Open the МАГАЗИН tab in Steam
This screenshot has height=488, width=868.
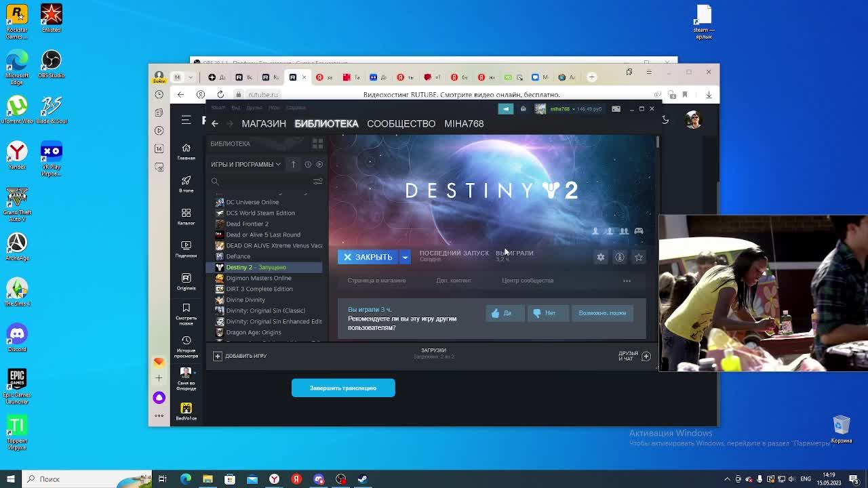click(264, 123)
